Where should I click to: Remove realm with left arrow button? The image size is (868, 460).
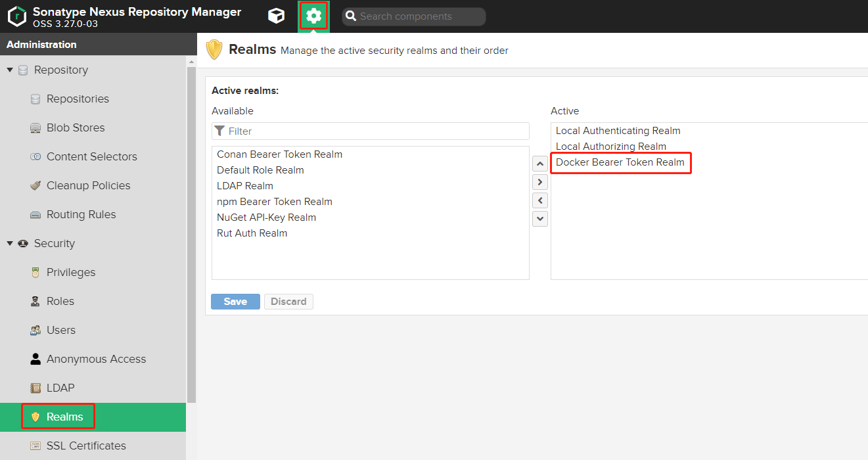click(x=540, y=200)
